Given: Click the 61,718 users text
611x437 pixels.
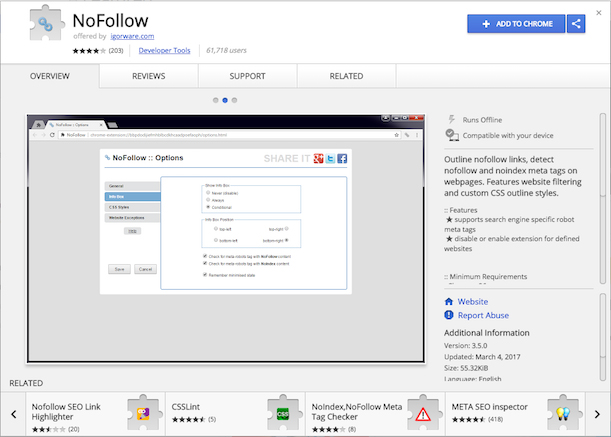Looking at the screenshot, I should 226,50.
